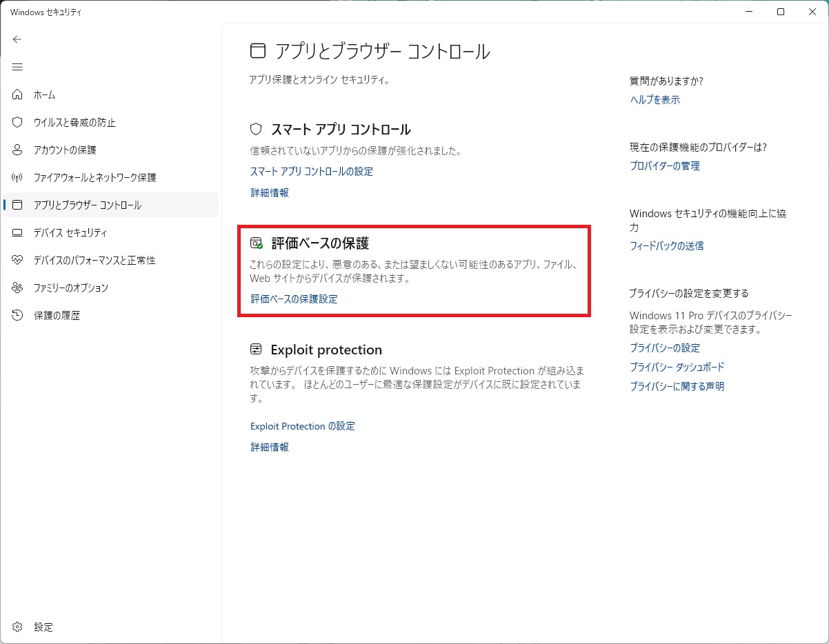Click the ホーム house icon
The height and width of the screenshot is (644, 829).
[x=18, y=94]
